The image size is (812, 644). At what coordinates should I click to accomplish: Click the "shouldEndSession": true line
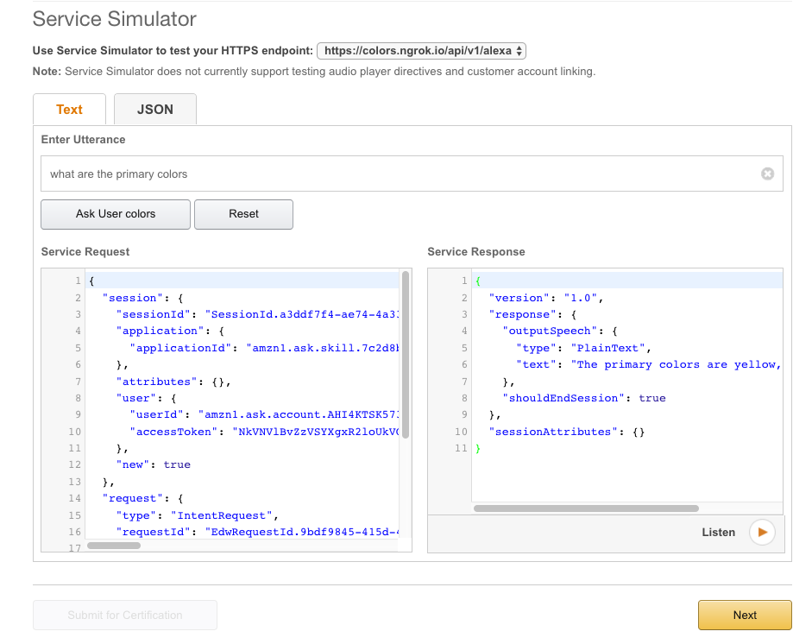584,399
